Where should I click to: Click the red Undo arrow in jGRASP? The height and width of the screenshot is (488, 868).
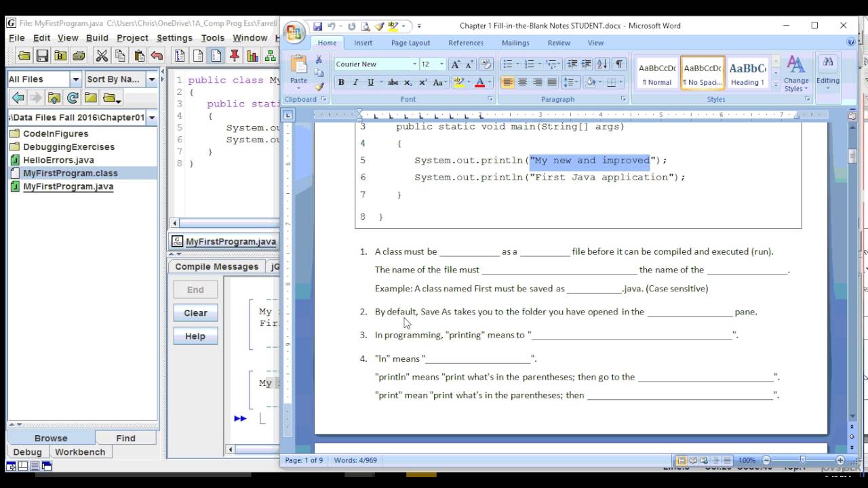tap(157, 56)
